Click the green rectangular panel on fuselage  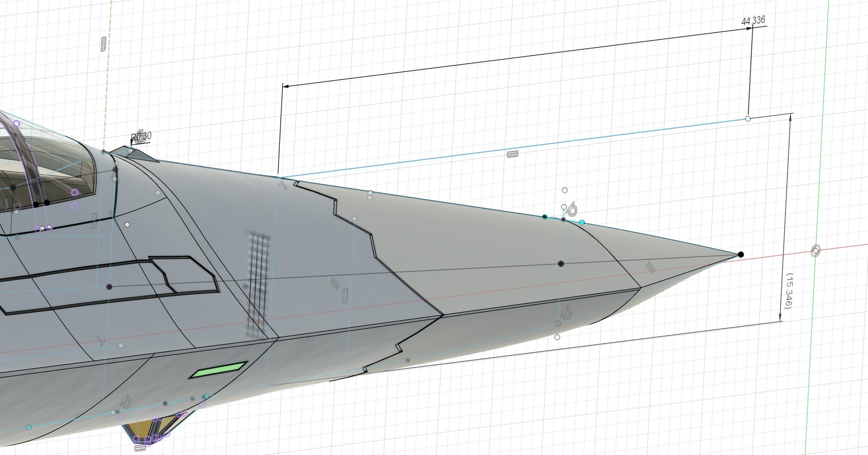(x=219, y=369)
